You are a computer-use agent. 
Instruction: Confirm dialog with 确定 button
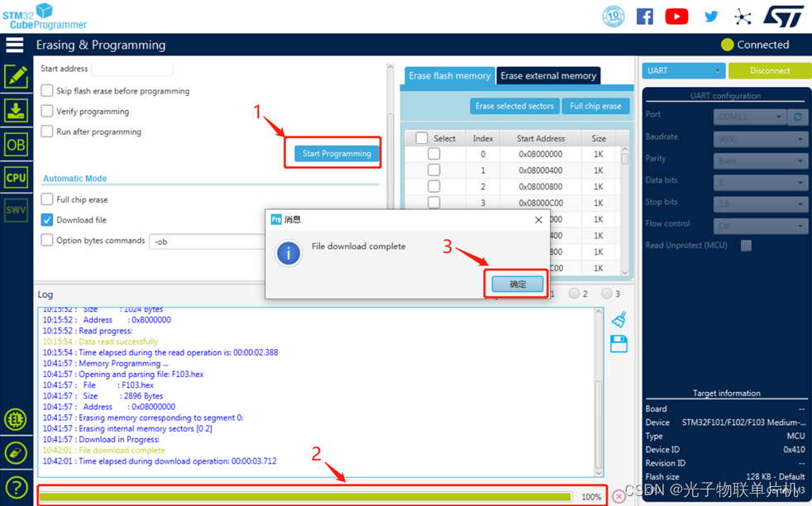point(518,284)
